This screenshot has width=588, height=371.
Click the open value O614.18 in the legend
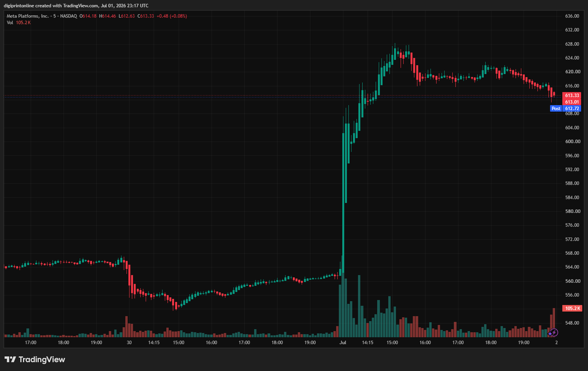[88, 16]
